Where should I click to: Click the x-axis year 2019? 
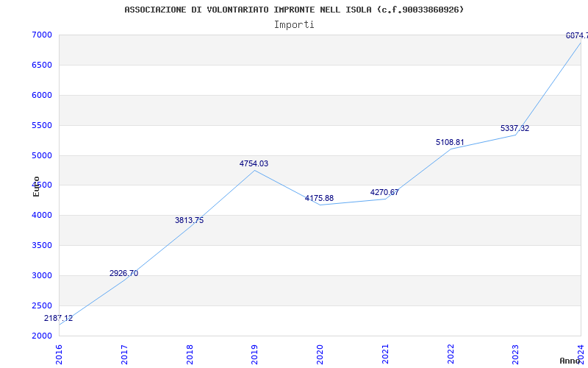255,354
